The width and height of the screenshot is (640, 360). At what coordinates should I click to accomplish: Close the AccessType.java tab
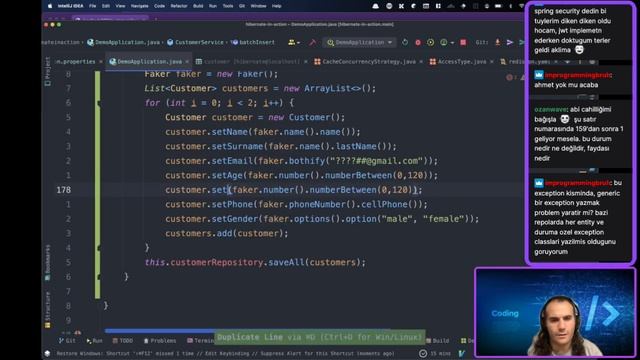click(491, 62)
